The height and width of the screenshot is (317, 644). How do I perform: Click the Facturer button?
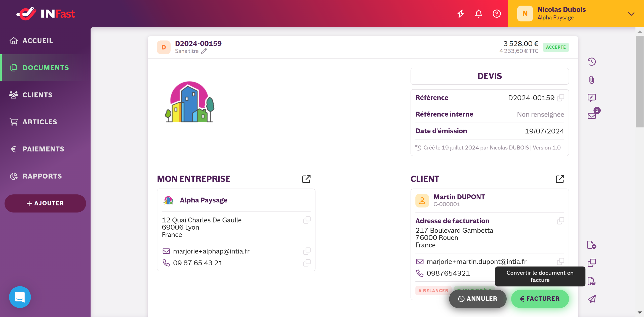pos(540,299)
